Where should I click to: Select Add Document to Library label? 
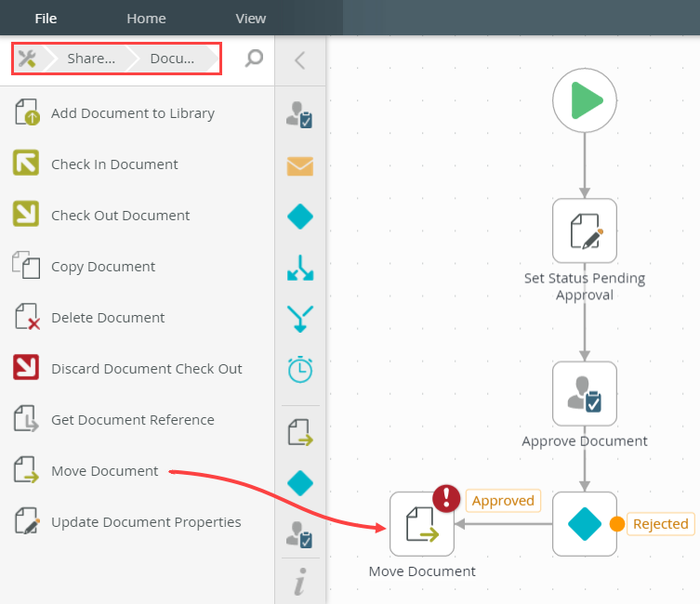[x=133, y=113]
